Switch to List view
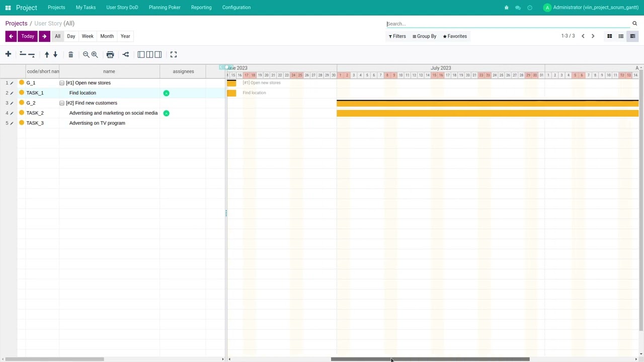 [621, 36]
